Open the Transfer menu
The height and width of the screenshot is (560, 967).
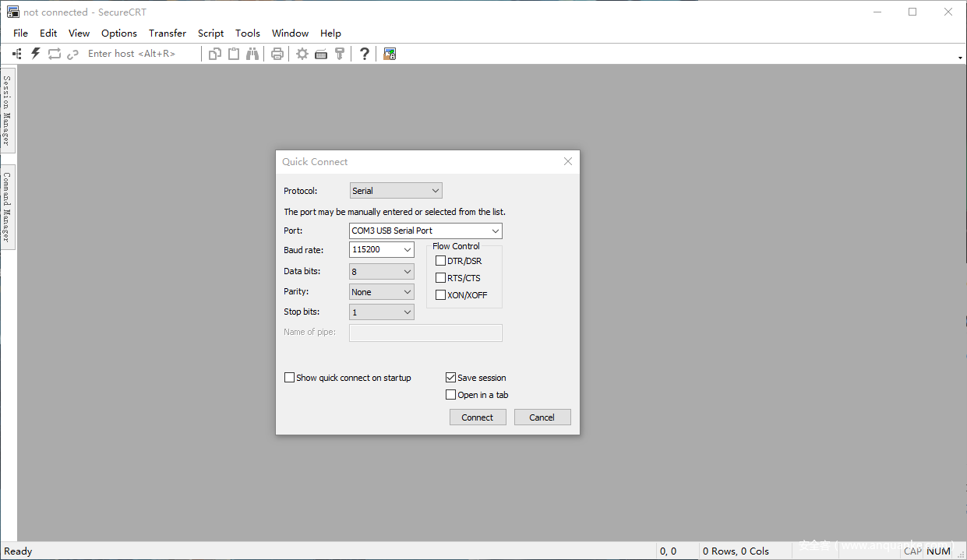click(x=168, y=33)
